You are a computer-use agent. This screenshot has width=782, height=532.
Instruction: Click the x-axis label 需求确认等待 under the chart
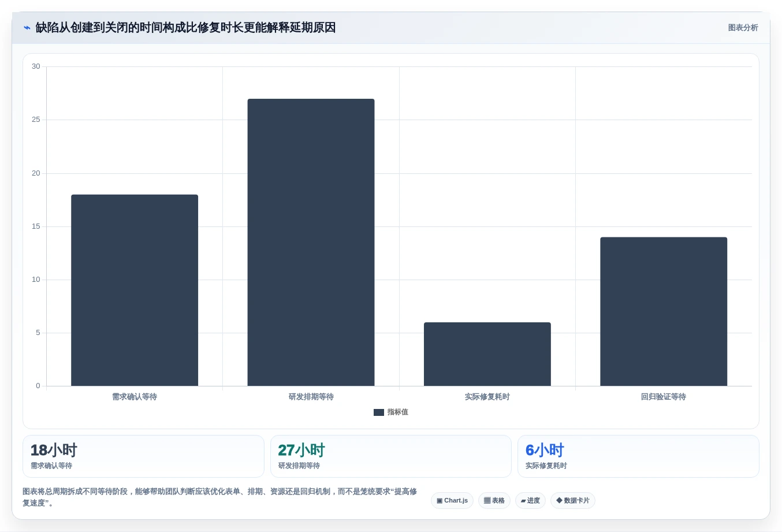tap(135, 397)
